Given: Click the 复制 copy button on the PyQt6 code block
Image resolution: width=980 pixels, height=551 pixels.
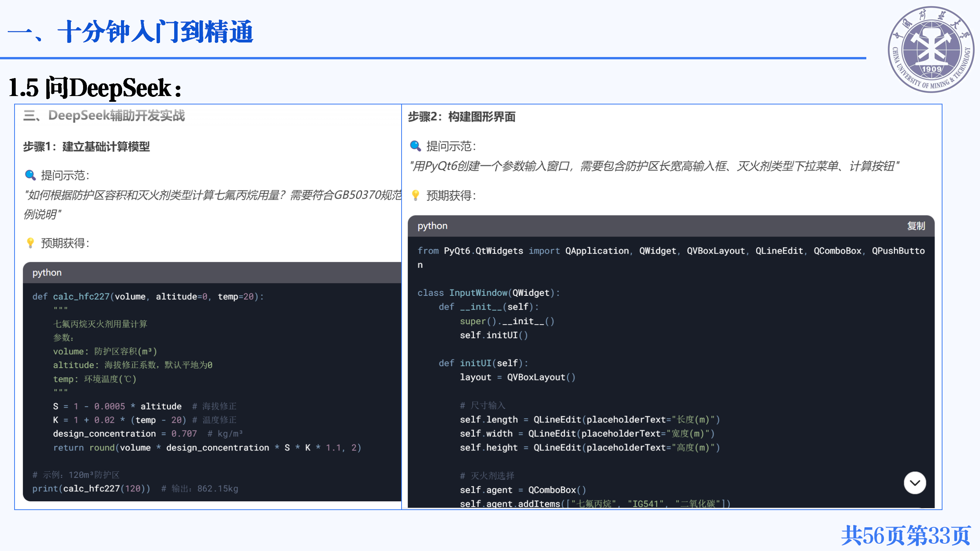Looking at the screenshot, I should coord(916,226).
